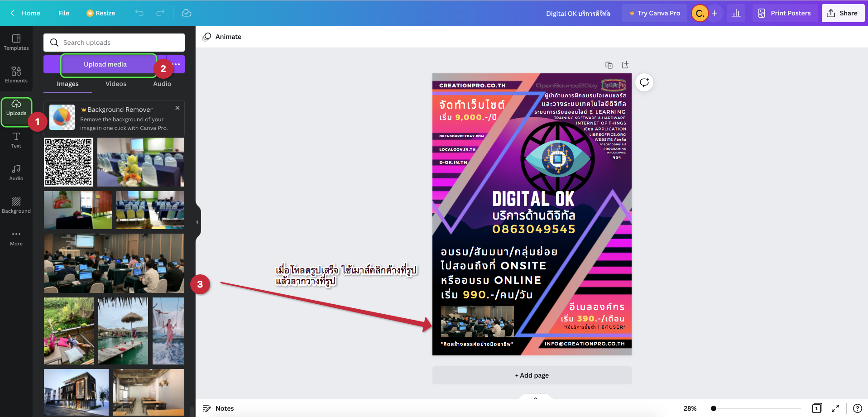
Task: Open the Background panel
Action: (16, 205)
